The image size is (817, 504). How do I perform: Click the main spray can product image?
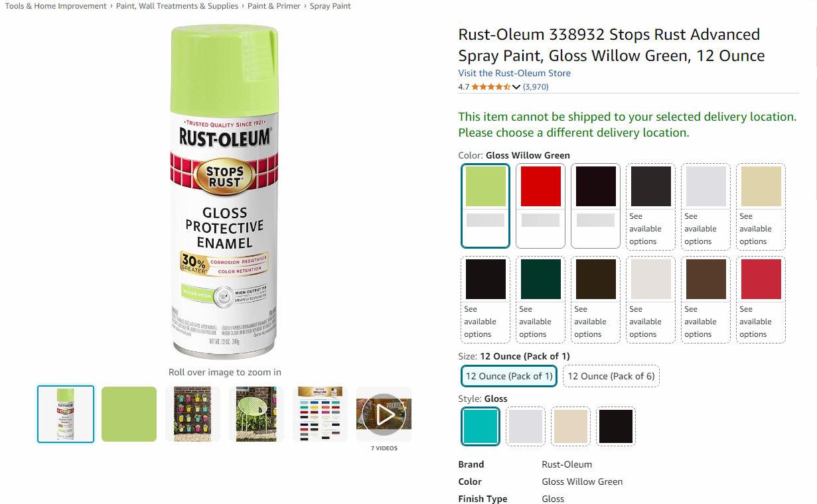pos(224,191)
